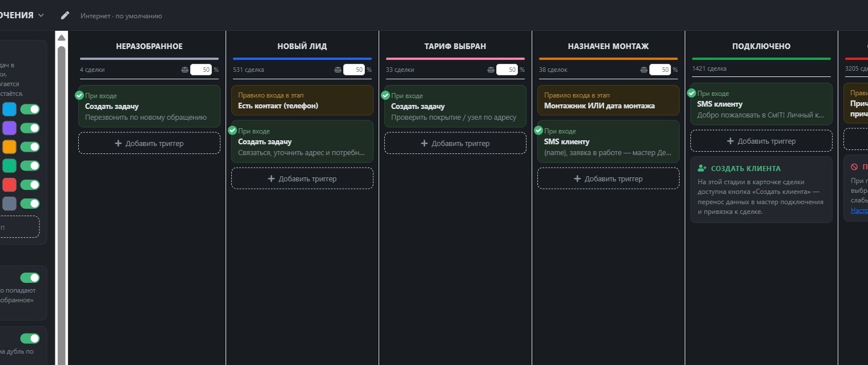
Task: Open Монтажник ИЛИ дата монтажа entry rule
Action: tap(608, 100)
